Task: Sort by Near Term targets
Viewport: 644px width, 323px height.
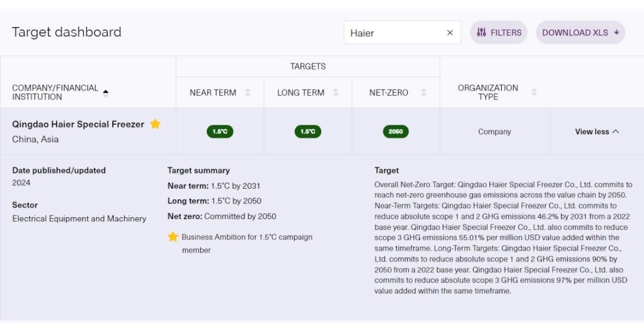Action: pos(247,92)
